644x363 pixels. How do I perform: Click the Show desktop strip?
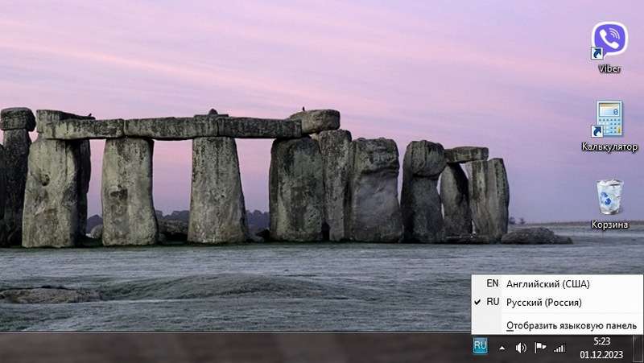pyautogui.click(x=638, y=348)
